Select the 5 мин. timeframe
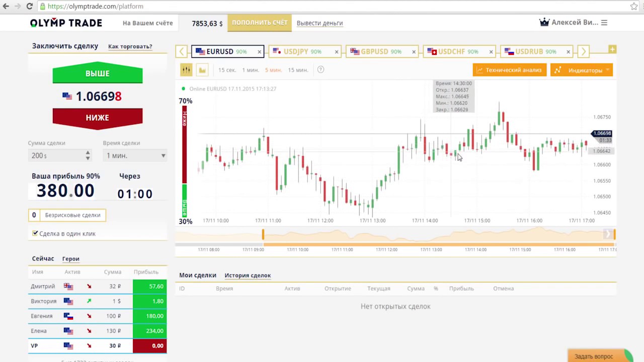 (274, 70)
